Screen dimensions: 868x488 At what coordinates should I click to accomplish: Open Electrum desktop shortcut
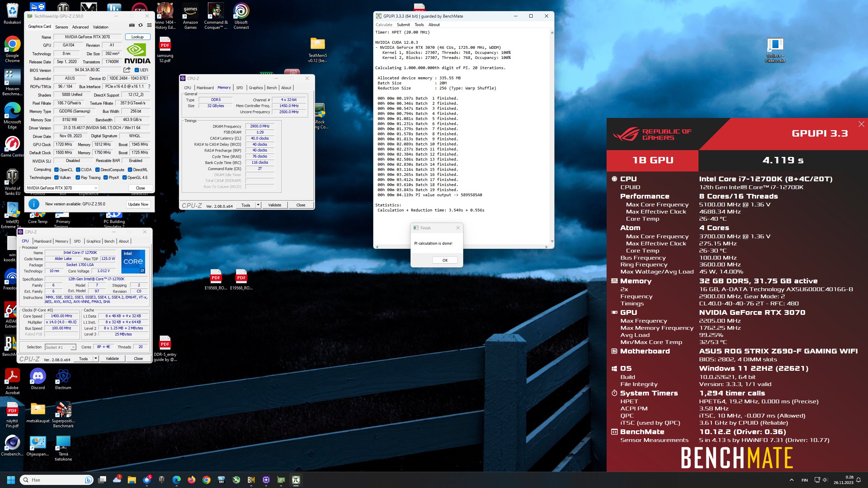point(63,379)
